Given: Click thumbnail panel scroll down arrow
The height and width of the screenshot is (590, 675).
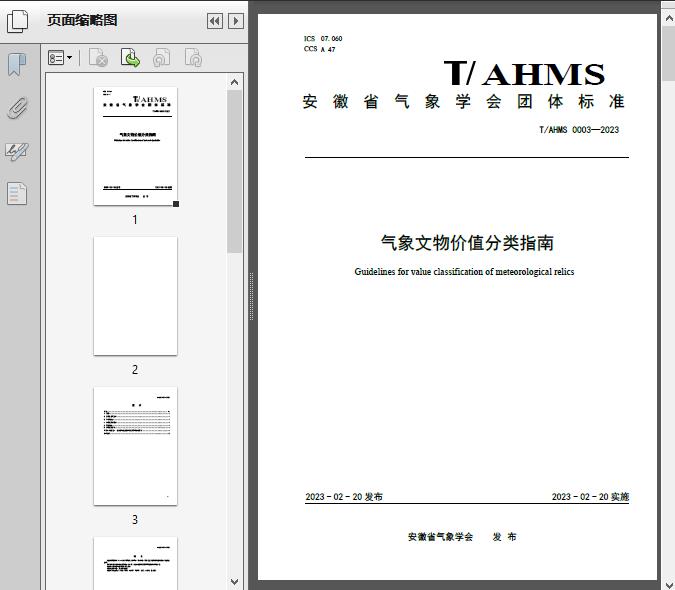Looking at the screenshot, I should [235, 582].
